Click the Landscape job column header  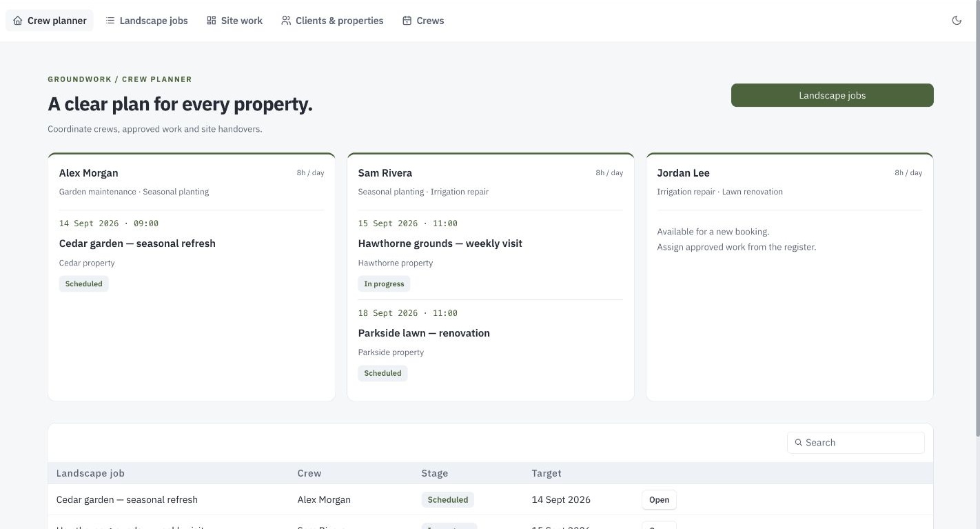coord(90,473)
